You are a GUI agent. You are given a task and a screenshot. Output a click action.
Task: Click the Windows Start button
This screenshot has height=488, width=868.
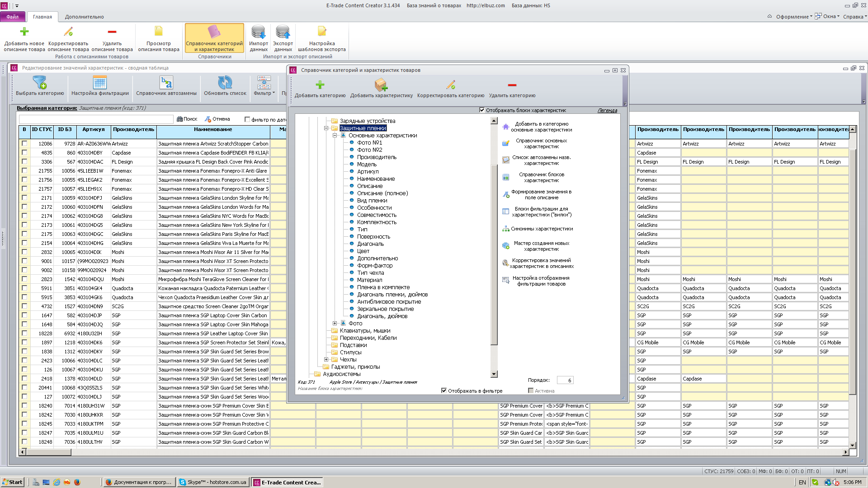tap(12, 482)
